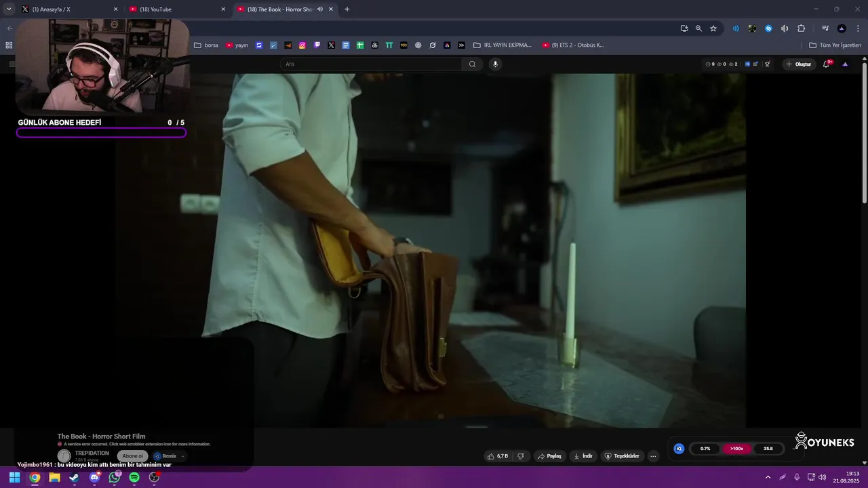The height and width of the screenshot is (488, 868).
Task: Open the zoom magnifier icon in address bar
Action: tap(698, 28)
